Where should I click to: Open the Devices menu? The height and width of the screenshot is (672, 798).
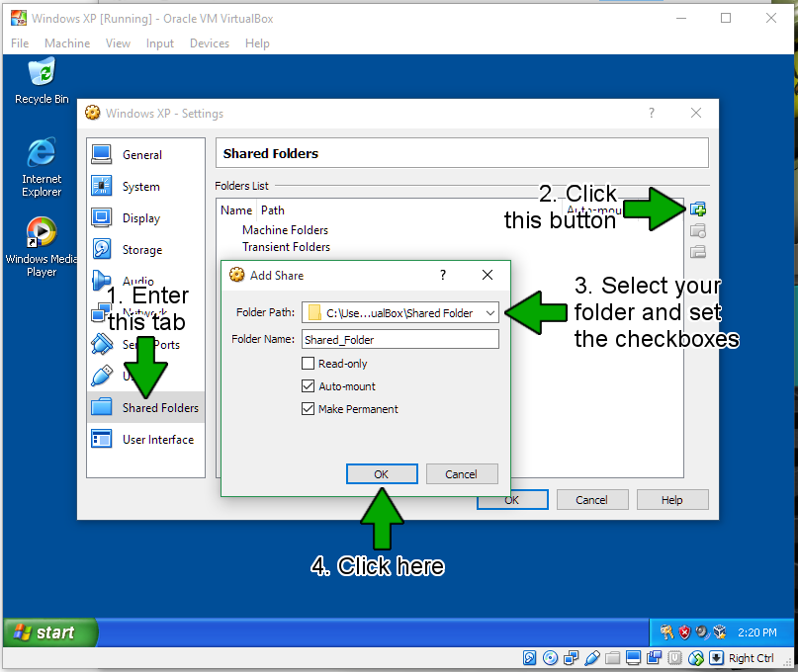click(210, 43)
